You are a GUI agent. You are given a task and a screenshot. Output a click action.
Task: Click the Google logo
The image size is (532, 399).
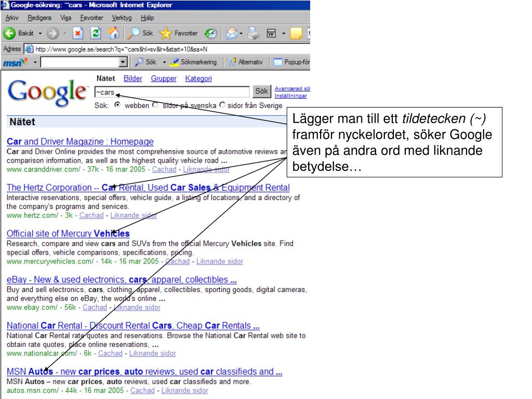(x=47, y=92)
